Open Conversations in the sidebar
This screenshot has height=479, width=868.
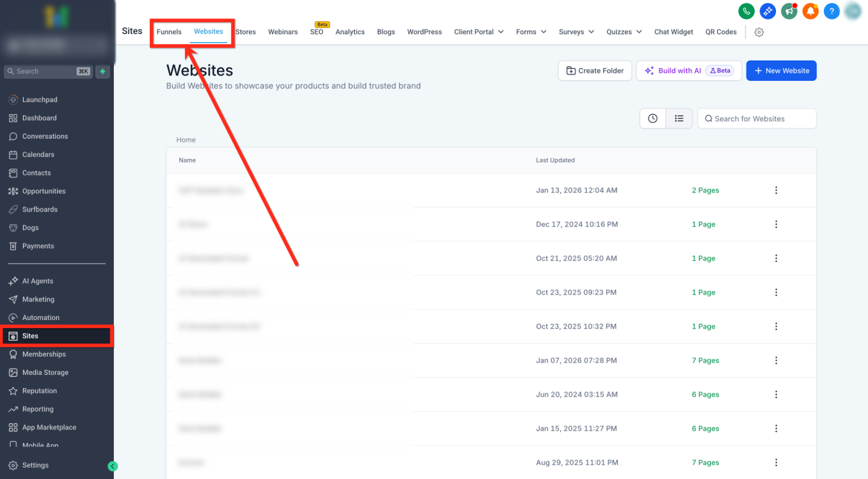(45, 136)
